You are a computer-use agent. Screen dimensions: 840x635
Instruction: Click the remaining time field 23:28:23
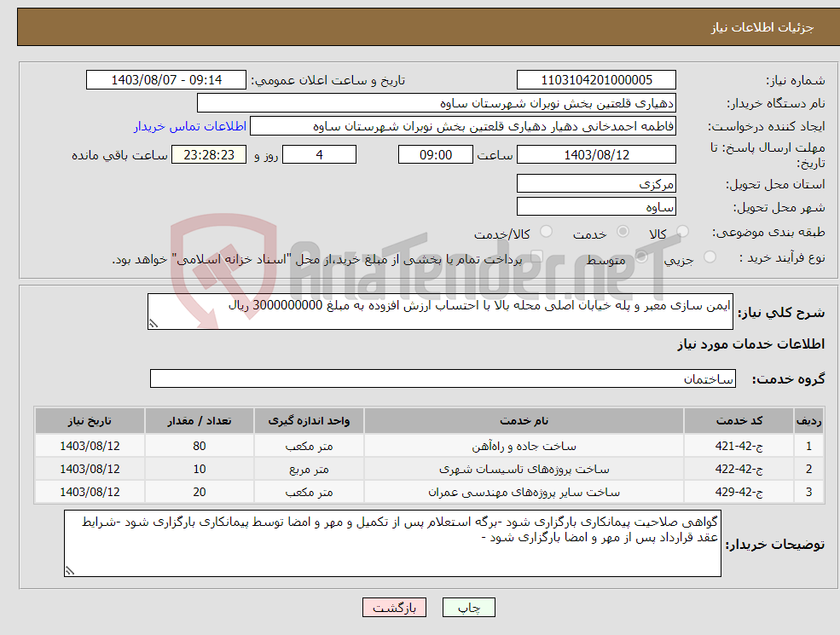pos(209,155)
